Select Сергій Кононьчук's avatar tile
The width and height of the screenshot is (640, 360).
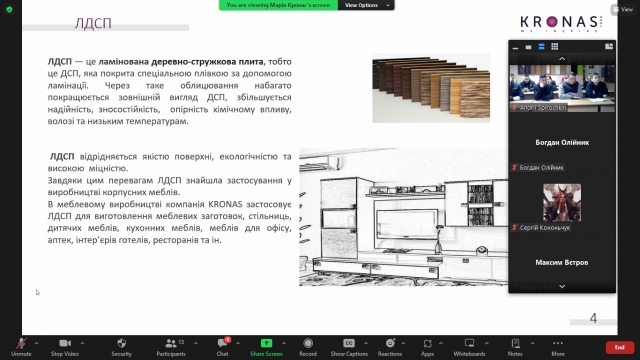click(x=562, y=203)
